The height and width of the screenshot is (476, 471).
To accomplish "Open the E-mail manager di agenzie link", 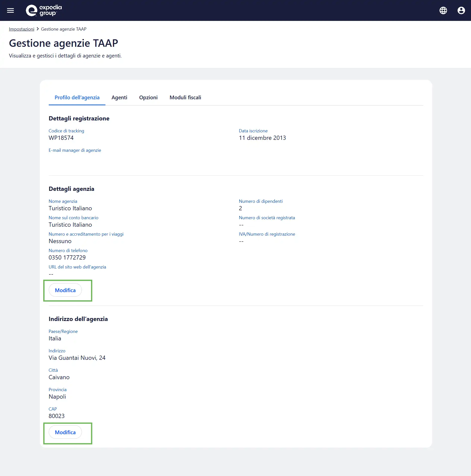I will click(75, 150).
